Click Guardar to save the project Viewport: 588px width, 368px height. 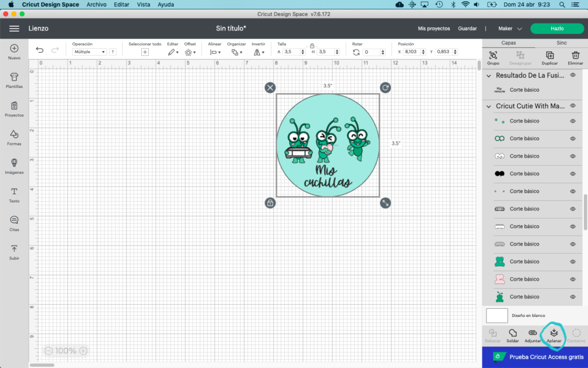tap(467, 29)
